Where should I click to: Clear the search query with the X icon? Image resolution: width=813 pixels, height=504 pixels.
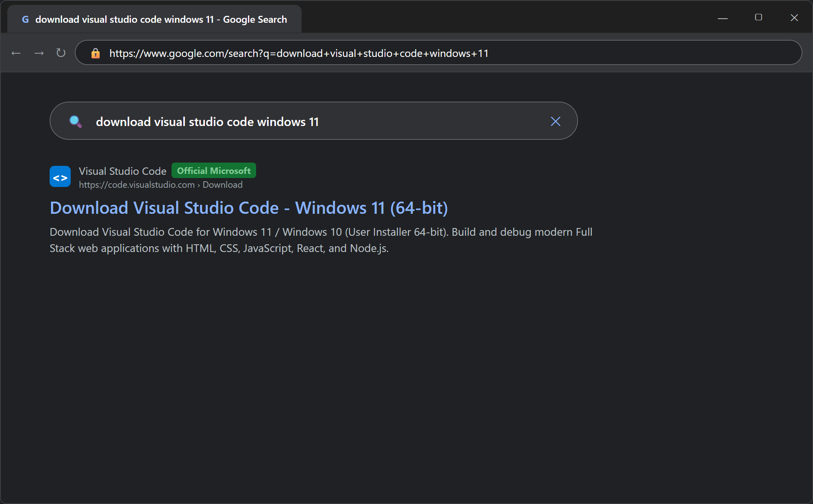[555, 121]
